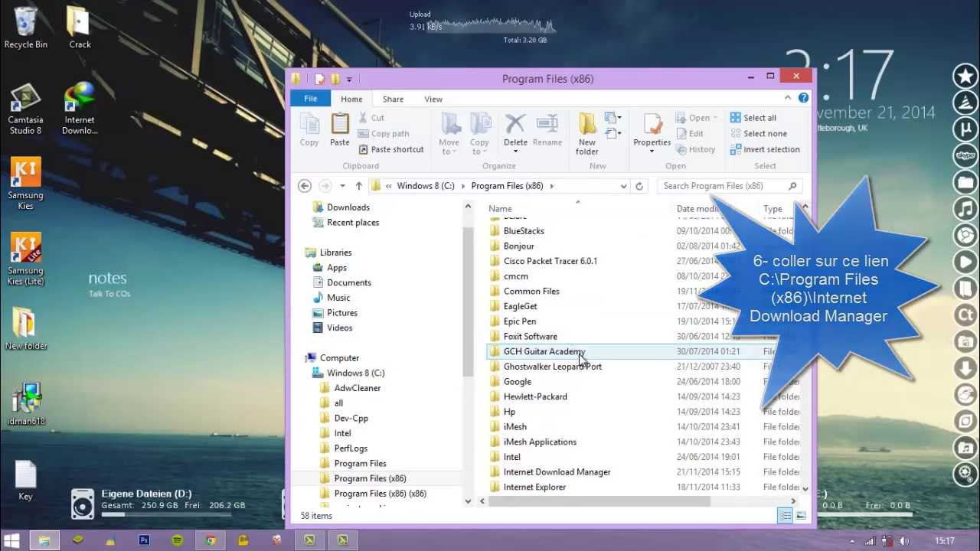The image size is (980, 551).
Task: Select the Foxit Software folder
Action: click(x=530, y=337)
